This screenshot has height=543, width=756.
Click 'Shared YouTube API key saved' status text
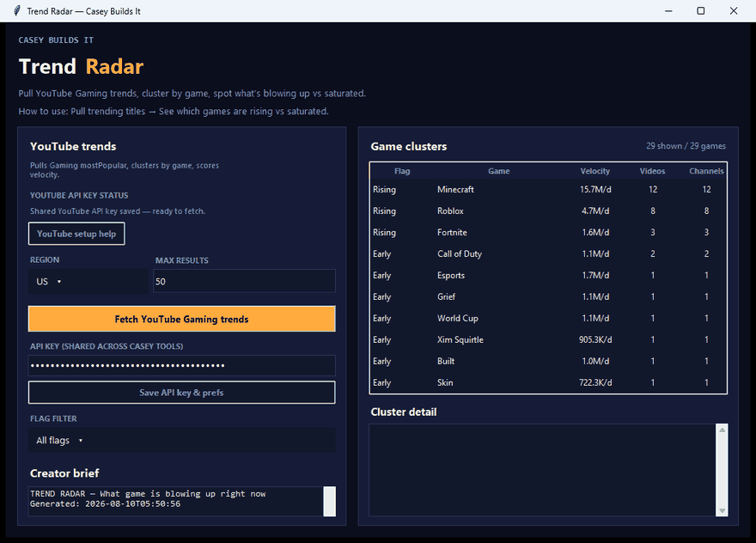[x=118, y=211]
